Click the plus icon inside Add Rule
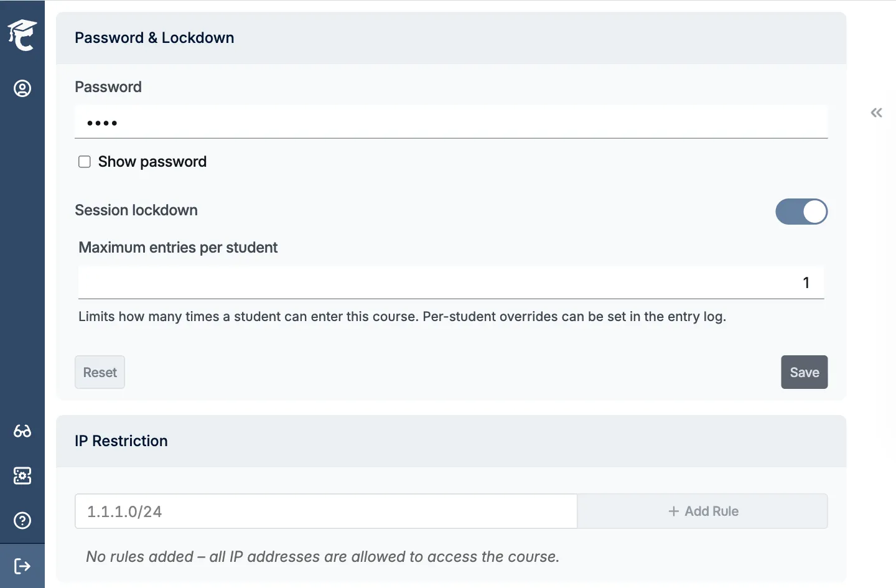 tap(674, 511)
